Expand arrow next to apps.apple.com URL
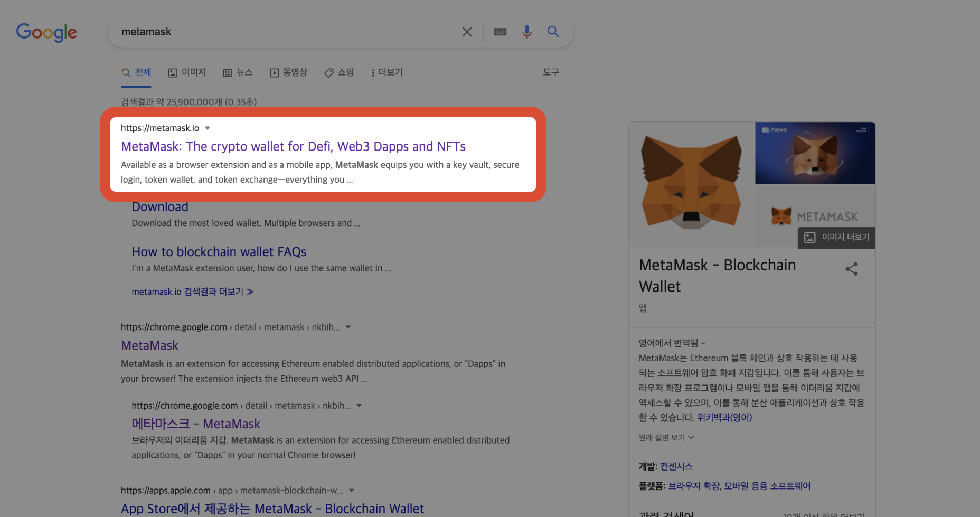The image size is (980, 517). (352, 490)
